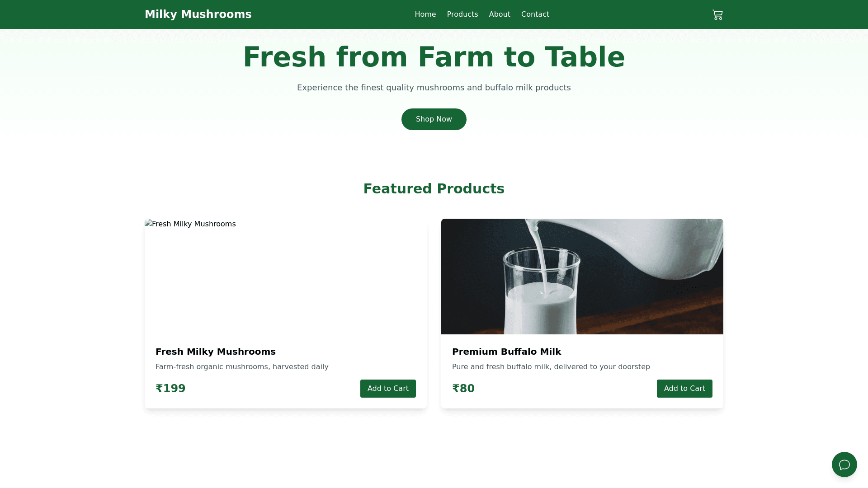Viewport: 868px width, 488px height.
Task: Click the Milky Mushrooms site logo
Action: 198,14
